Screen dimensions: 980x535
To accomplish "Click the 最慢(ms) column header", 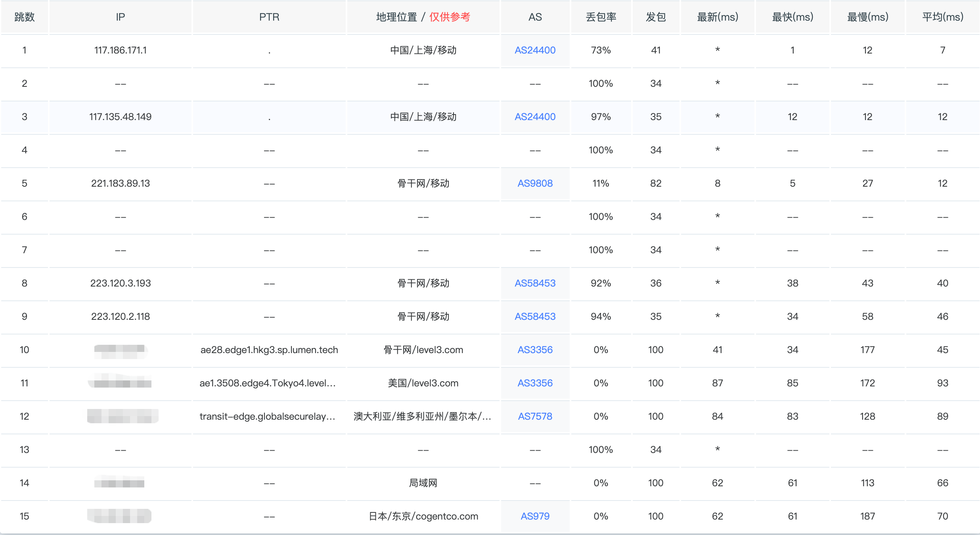I will pos(867,17).
